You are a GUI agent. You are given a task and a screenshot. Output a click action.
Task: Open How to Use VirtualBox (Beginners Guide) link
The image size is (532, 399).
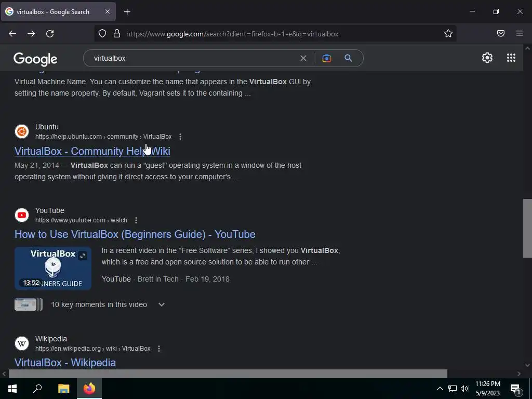135,234
